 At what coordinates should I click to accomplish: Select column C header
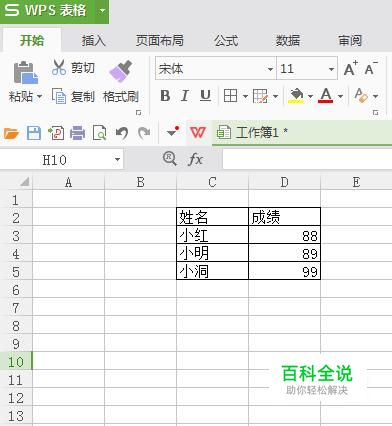tap(212, 182)
